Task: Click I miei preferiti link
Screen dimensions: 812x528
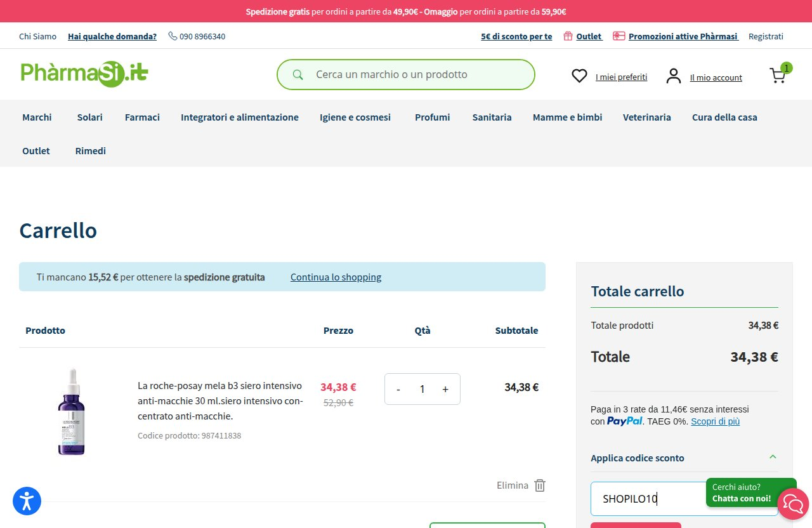Action: [621, 77]
